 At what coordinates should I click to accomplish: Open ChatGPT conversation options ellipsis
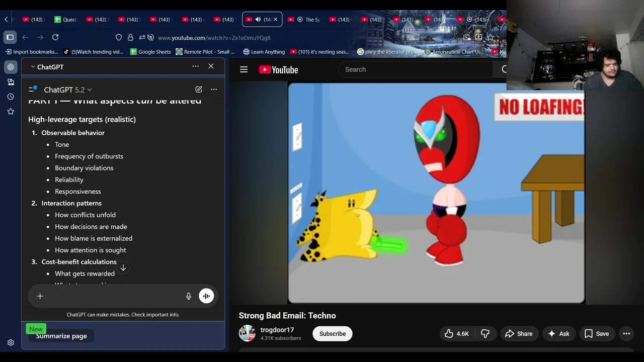pos(214,89)
